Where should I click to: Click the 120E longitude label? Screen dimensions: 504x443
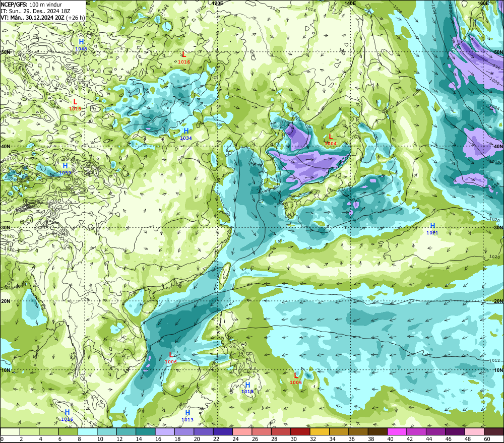pyautogui.click(x=218, y=3)
